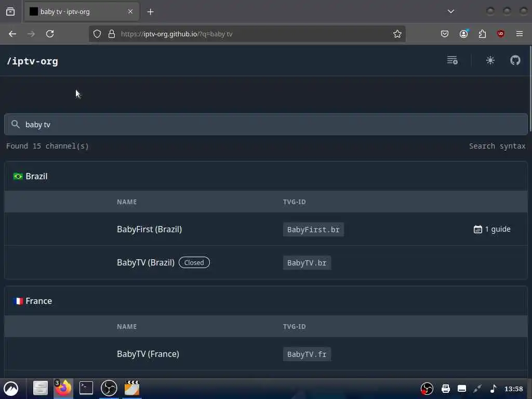Open the printer tray icon
This screenshot has height=399, width=532.
tap(445, 389)
